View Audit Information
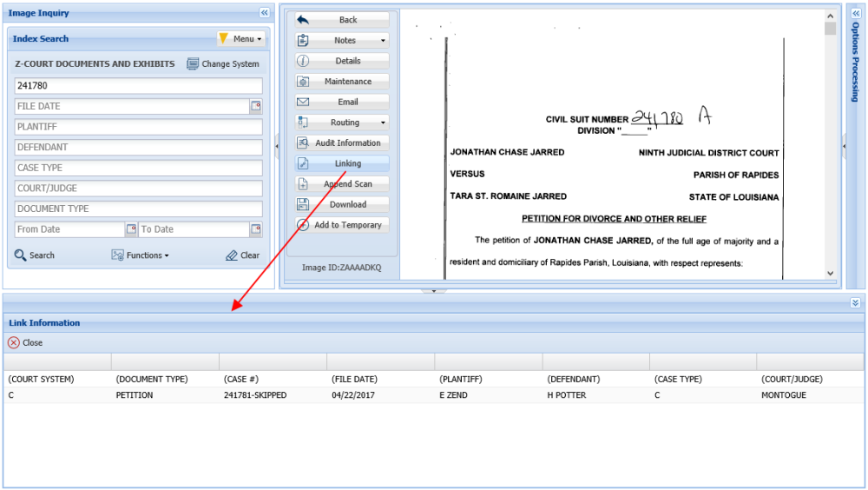868x490 pixels. 341,143
